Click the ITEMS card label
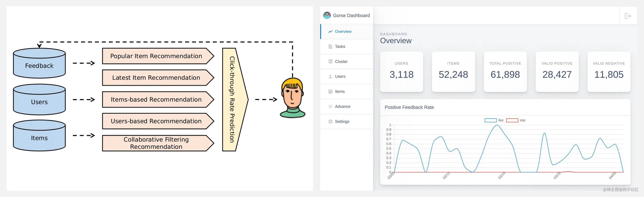 click(x=453, y=64)
